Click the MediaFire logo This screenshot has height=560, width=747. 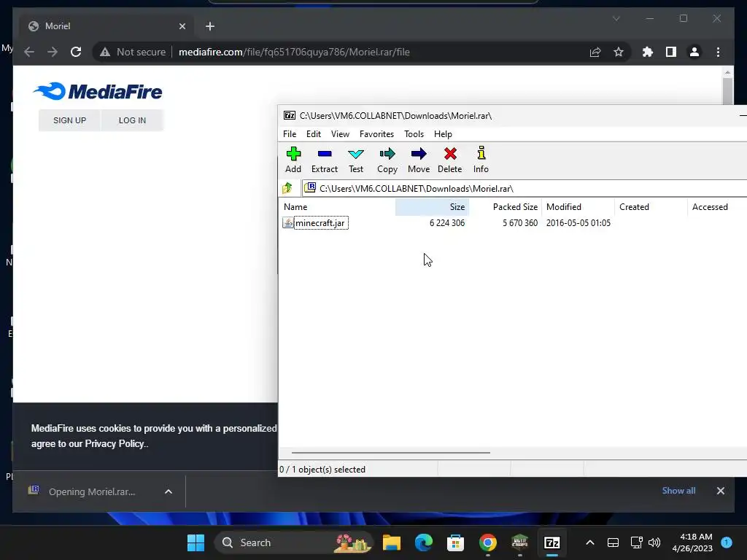coord(98,91)
